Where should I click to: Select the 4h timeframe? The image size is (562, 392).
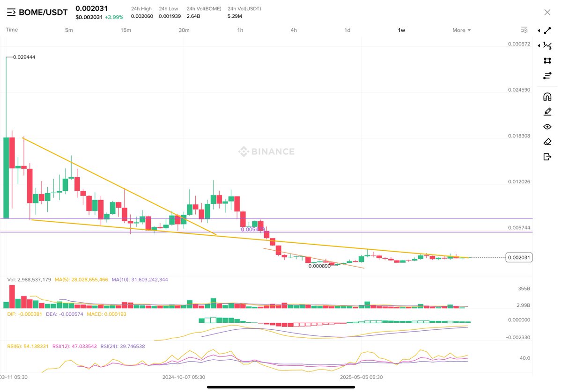294,30
